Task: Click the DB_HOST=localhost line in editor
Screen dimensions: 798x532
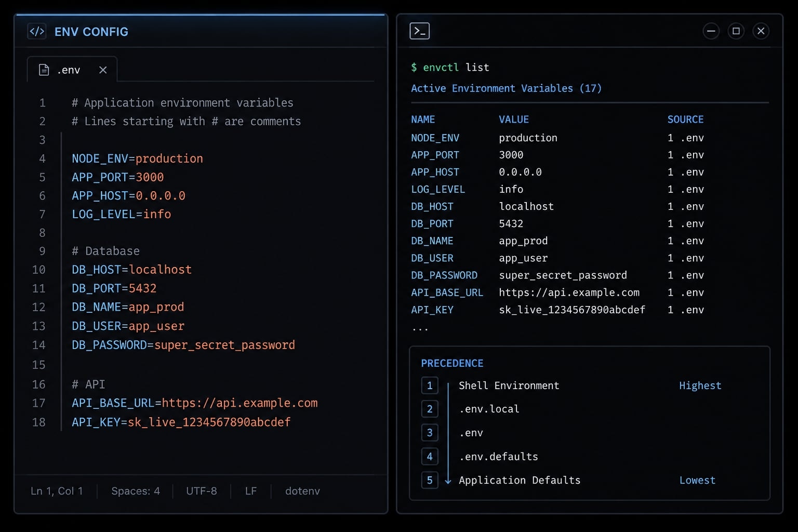Action: (x=132, y=270)
